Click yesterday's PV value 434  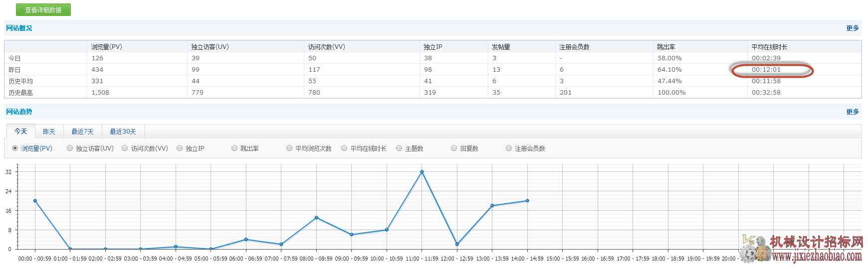pos(97,70)
